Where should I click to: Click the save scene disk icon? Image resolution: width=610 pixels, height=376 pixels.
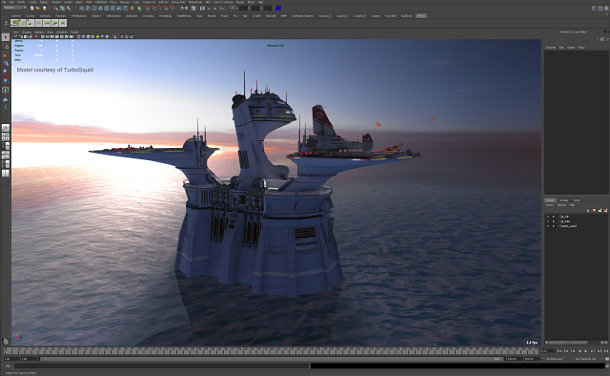click(44, 8)
